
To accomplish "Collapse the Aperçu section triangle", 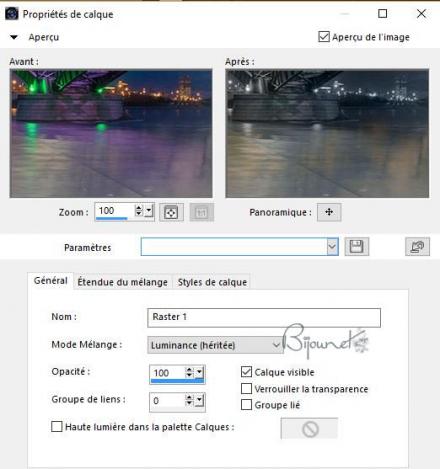I will tap(14, 37).
